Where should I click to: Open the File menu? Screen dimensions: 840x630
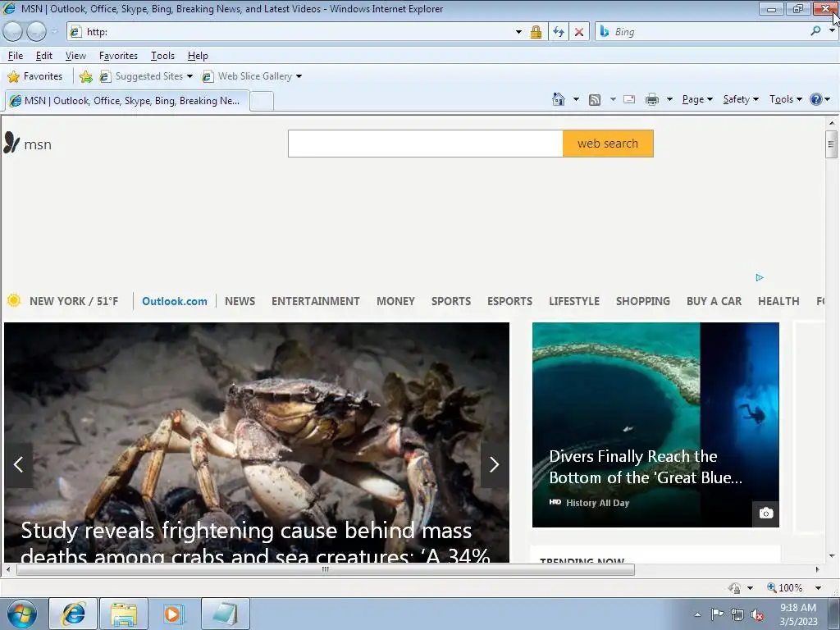point(16,56)
